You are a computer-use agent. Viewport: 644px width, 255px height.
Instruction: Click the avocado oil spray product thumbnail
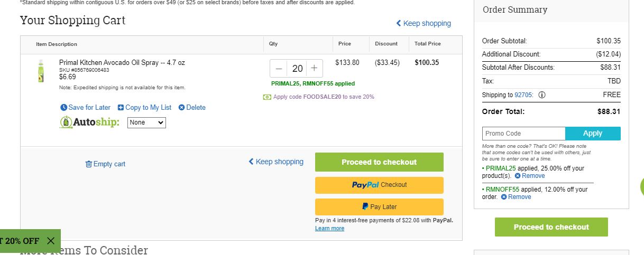(x=41, y=71)
